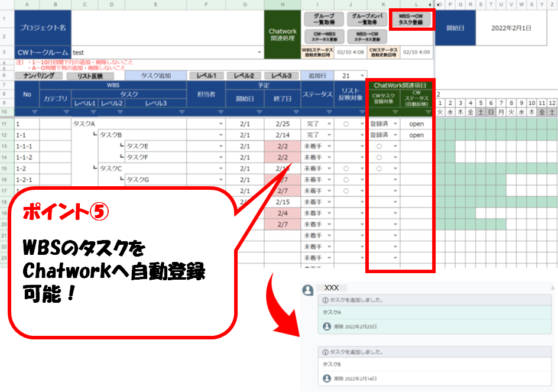Open filter icon for カテゴリ column
Image resolution: width=558 pixels, height=392 pixels.
click(x=66, y=112)
